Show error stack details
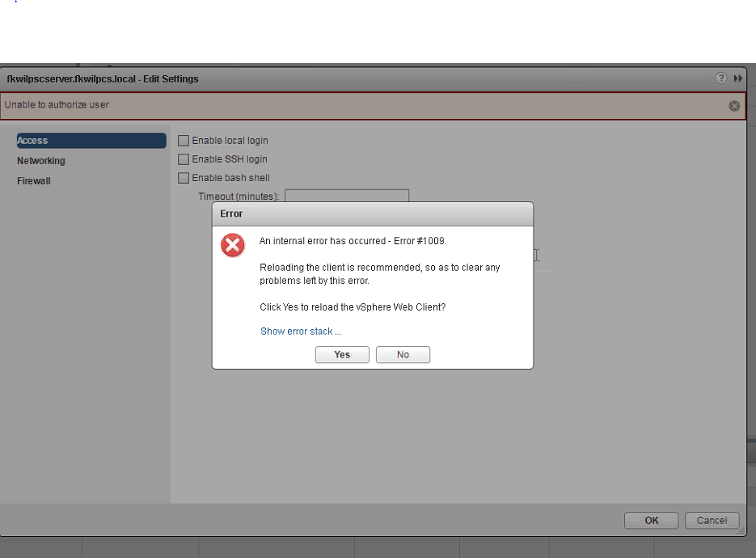The width and height of the screenshot is (756, 558). tap(300, 331)
